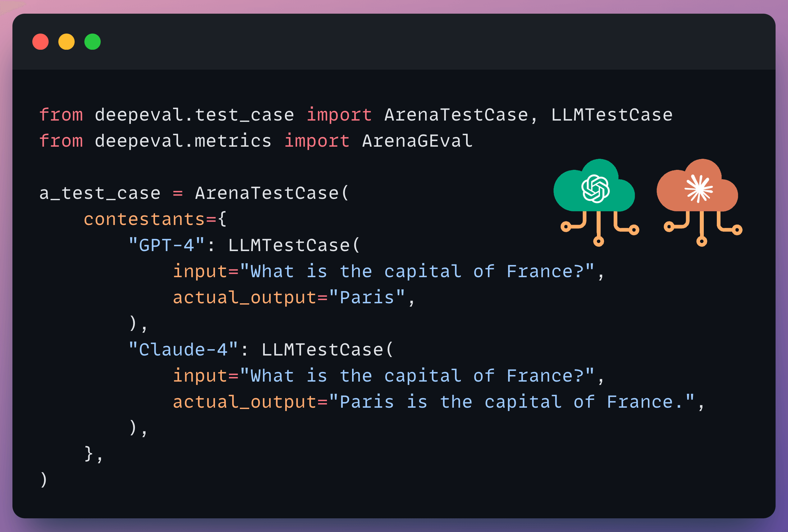Viewport: 788px width, 532px height.
Task: Click the starburst logo inside orange cloud
Action: coord(699,189)
